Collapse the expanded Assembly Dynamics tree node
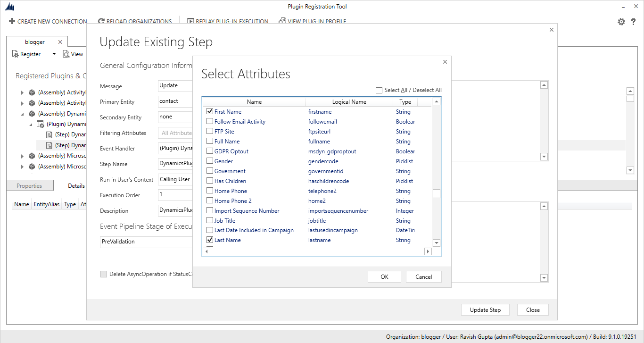644x343 pixels. coord(22,113)
